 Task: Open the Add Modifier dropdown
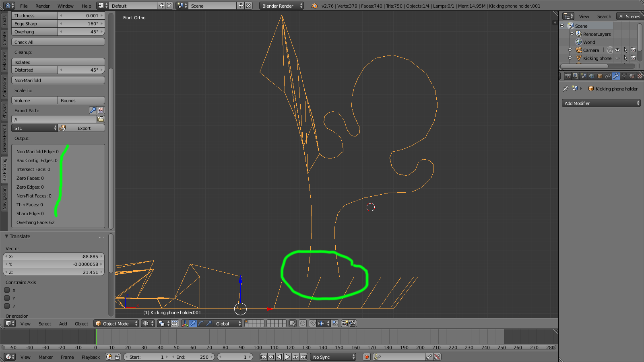[x=601, y=103]
